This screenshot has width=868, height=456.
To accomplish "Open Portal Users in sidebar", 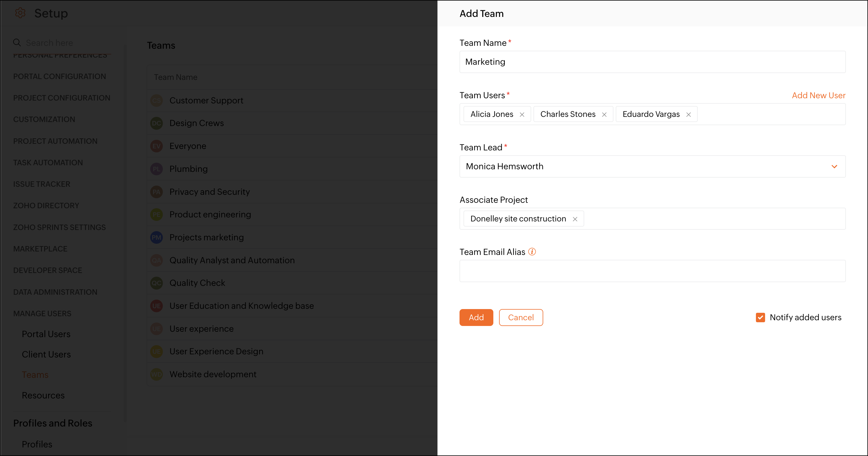I will [x=46, y=334].
